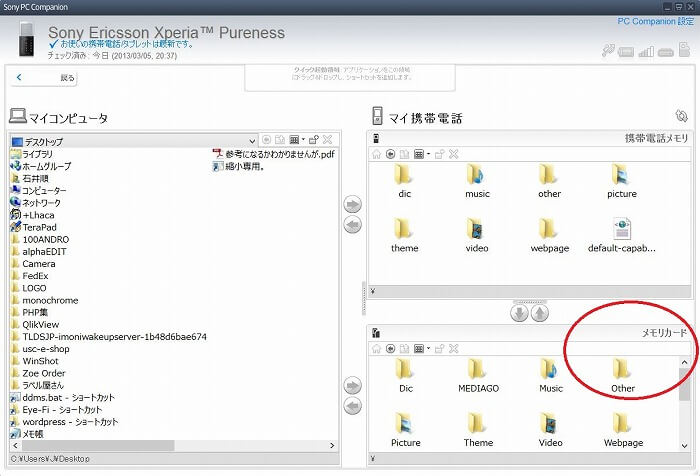Select 参考になるかわかりませんが.pdf file
Viewport: 700px width, 476px height.
(x=273, y=154)
